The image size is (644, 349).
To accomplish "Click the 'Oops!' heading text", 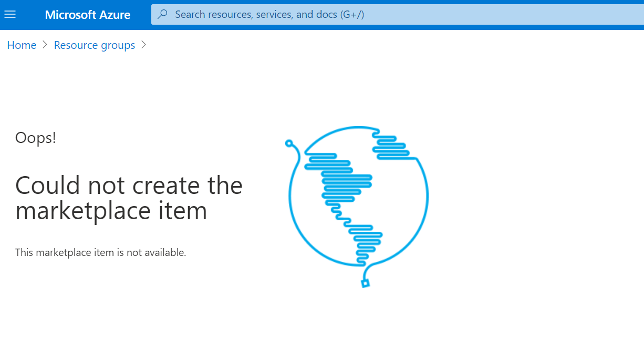I will pos(36,138).
